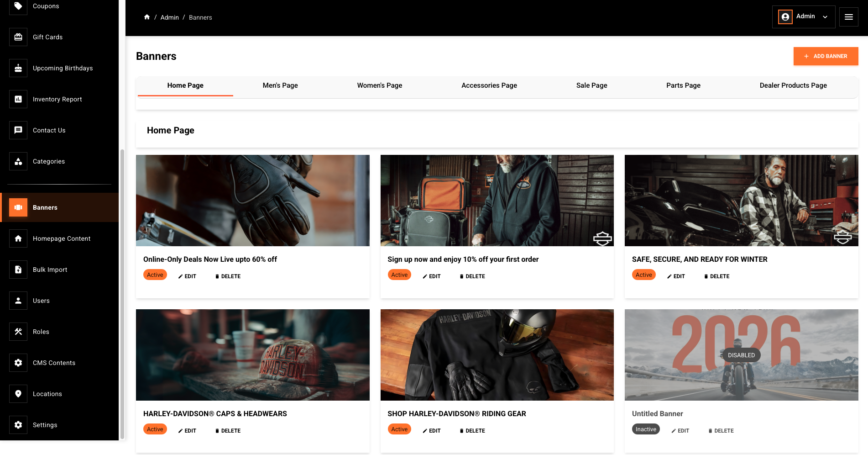This screenshot has width=868, height=455.
Task: Delete the SAFE, SECURE winter banner
Action: click(x=716, y=276)
